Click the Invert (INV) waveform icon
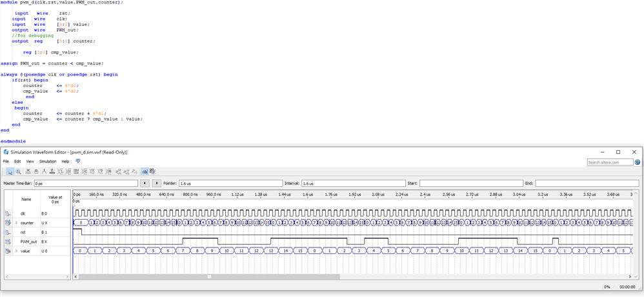 pos(76,171)
